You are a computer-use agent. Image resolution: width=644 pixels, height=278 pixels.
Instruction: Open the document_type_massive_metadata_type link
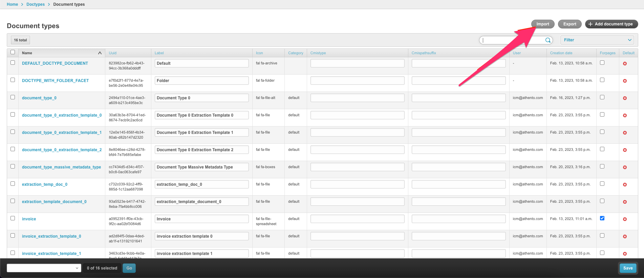click(61, 167)
